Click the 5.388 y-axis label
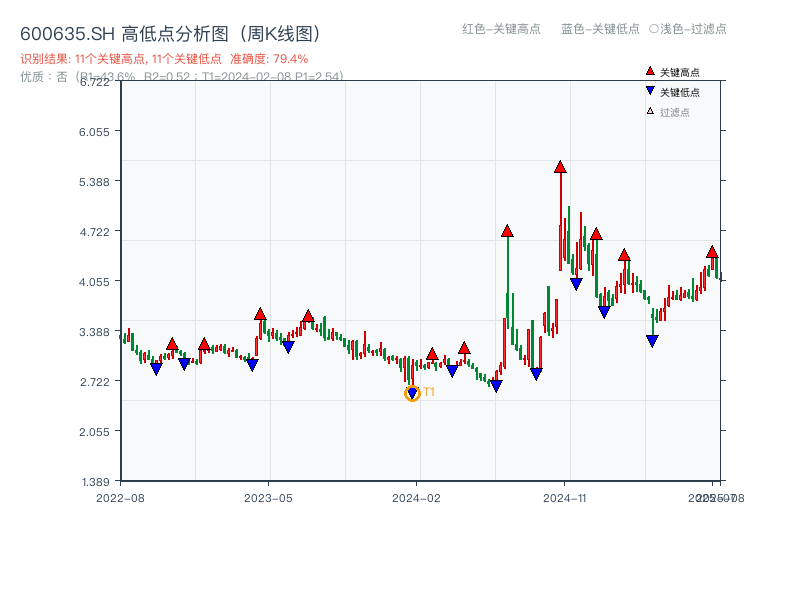This screenshot has height=600, width=800. click(x=94, y=182)
